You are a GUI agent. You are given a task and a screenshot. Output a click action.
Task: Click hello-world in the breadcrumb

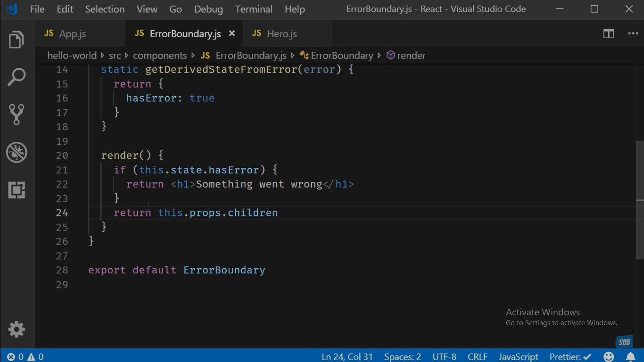[72, 55]
